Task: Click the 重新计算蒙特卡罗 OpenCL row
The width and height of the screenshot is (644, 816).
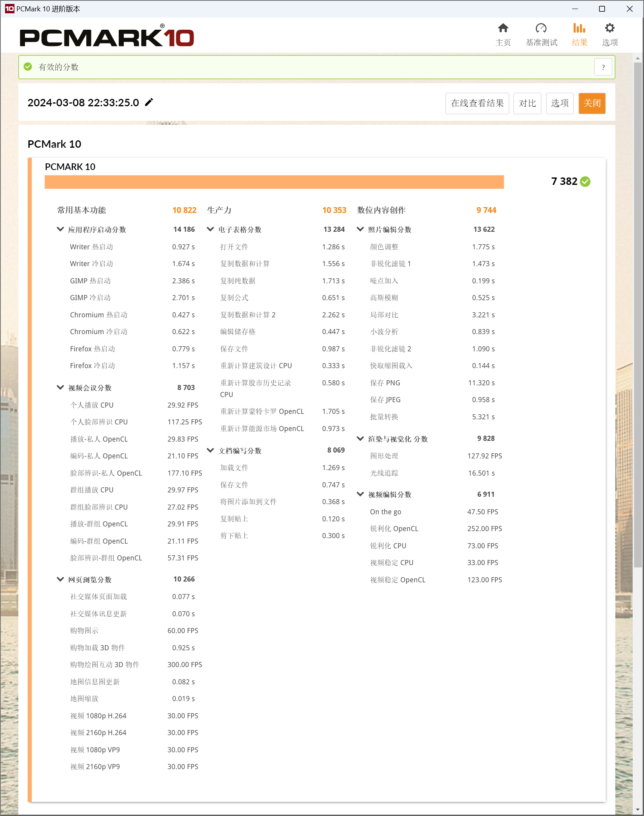Action: coord(282,412)
